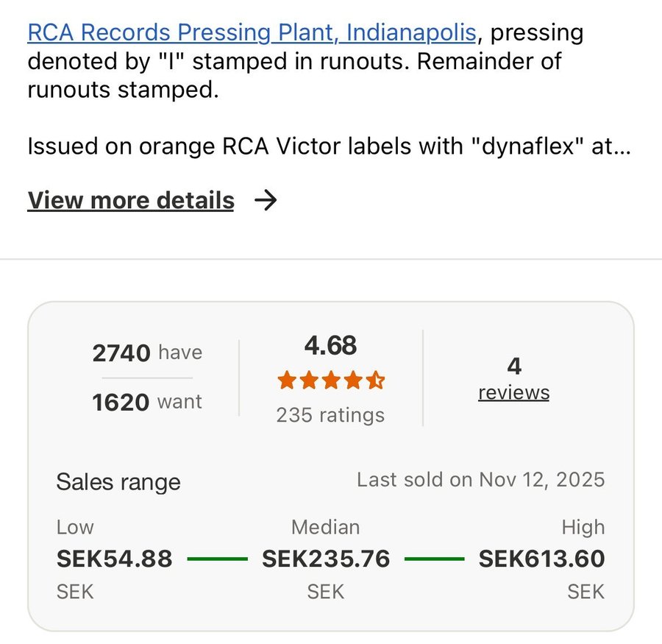Click the 1620 want count

[x=147, y=402]
